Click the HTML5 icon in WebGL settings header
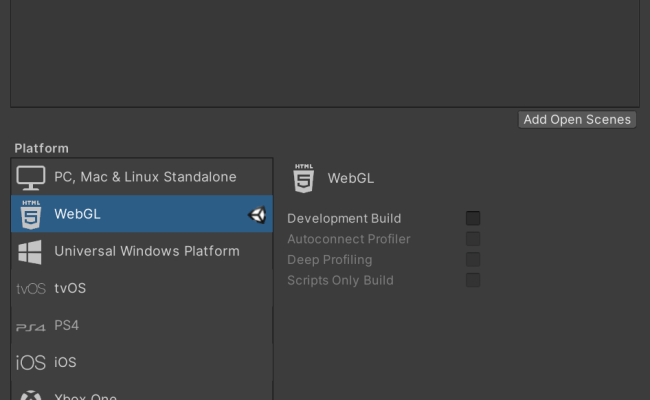The width and height of the screenshot is (650, 400). [303, 178]
